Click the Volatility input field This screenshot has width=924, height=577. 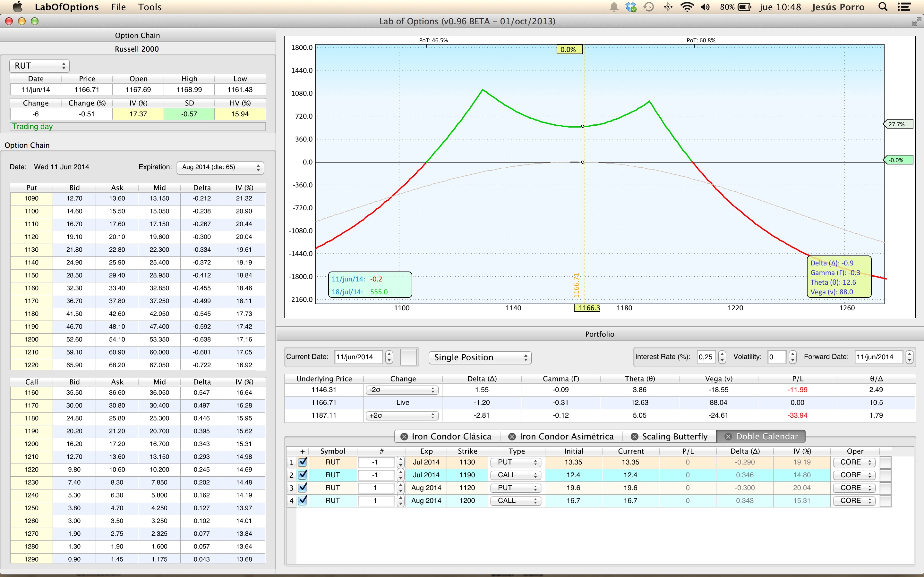[777, 357]
